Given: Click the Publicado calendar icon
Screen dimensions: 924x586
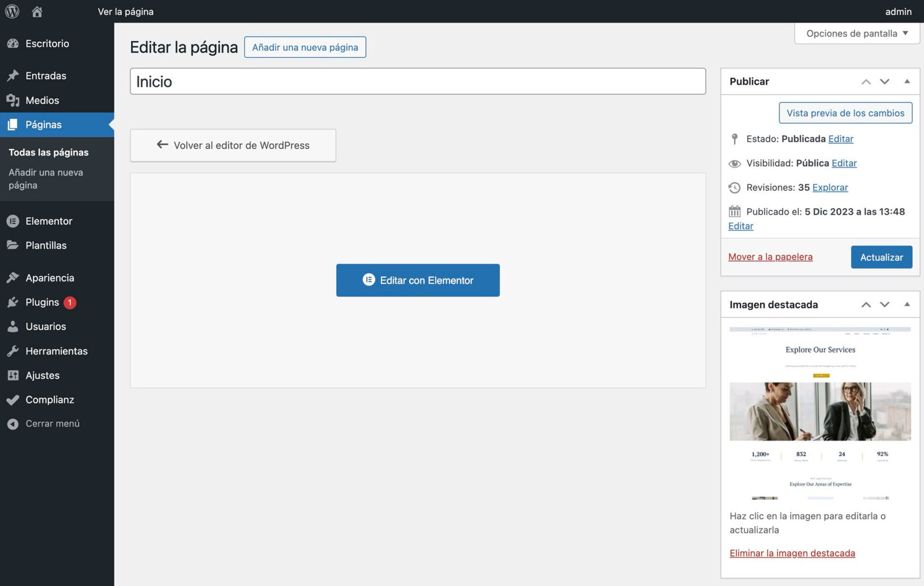Looking at the screenshot, I should (x=735, y=212).
